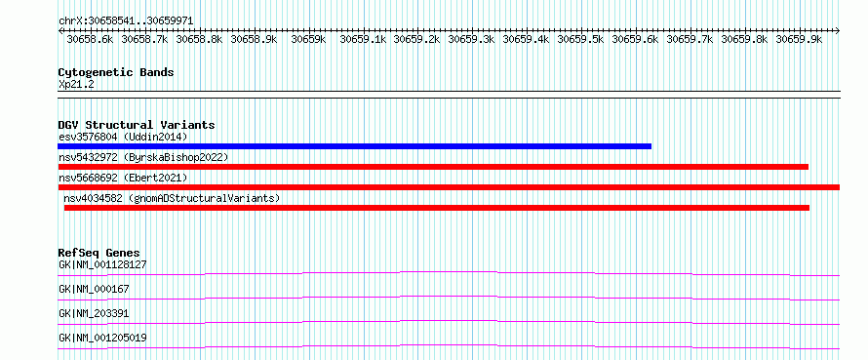Open the nsv5668692 (Ebert2021) label

(124, 178)
